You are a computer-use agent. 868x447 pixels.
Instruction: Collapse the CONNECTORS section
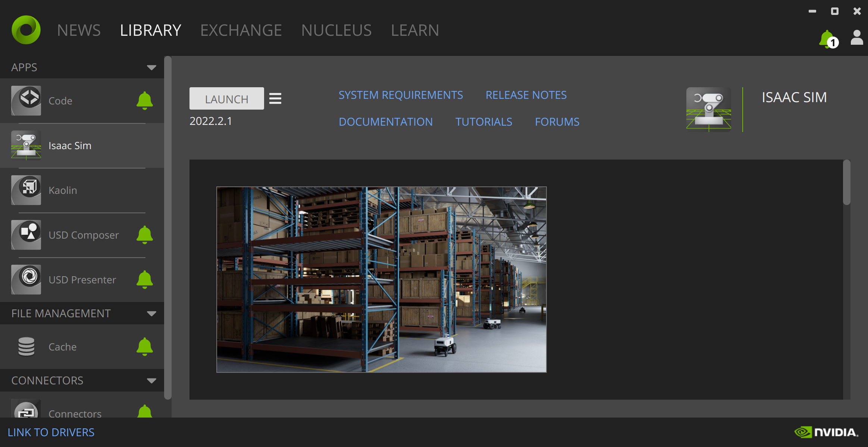click(151, 381)
